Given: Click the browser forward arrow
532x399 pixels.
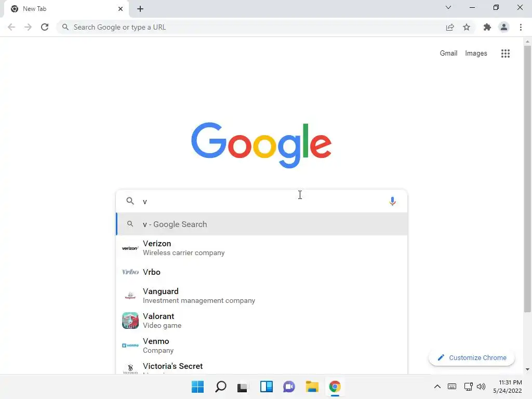Looking at the screenshot, I should [x=28, y=27].
